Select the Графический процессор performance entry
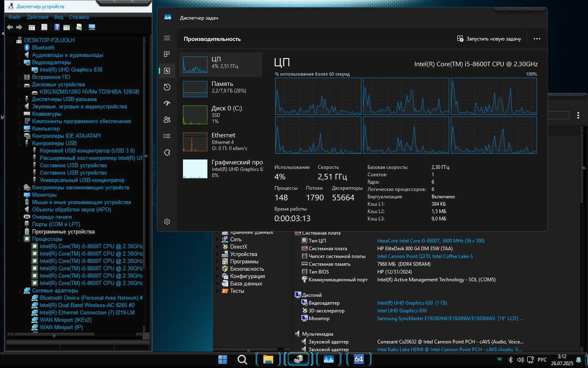The height and width of the screenshot is (368, 588). pyautogui.click(x=220, y=168)
